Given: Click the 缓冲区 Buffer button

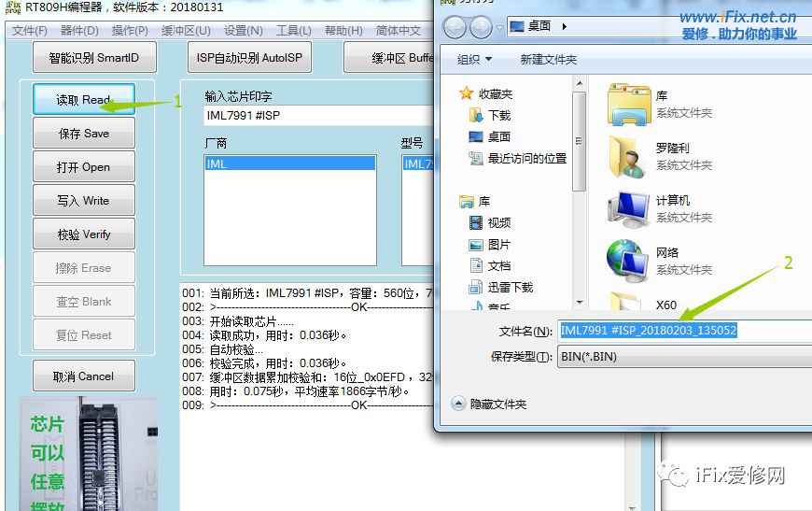Looking at the screenshot, I should point(389,58).
